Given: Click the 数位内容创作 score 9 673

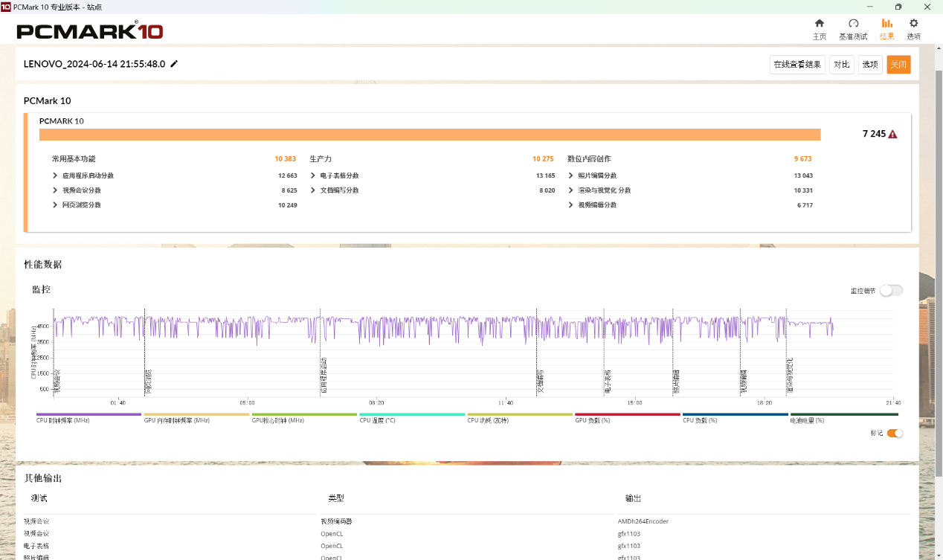Looking at the screenshot, I should [803, 159].
